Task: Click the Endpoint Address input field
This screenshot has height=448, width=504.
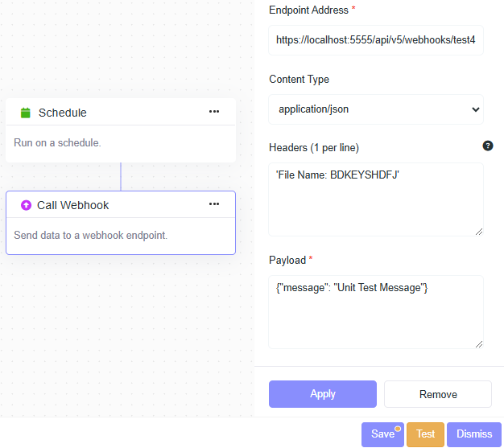Action: point(376,39)
